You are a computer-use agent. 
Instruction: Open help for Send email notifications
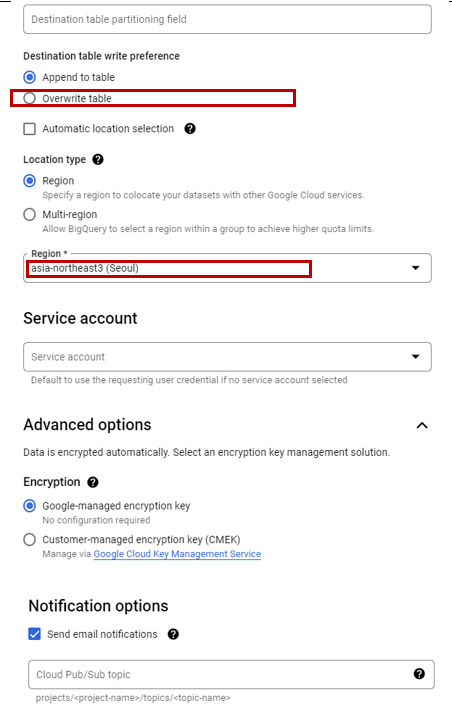(x=173, y=634)
